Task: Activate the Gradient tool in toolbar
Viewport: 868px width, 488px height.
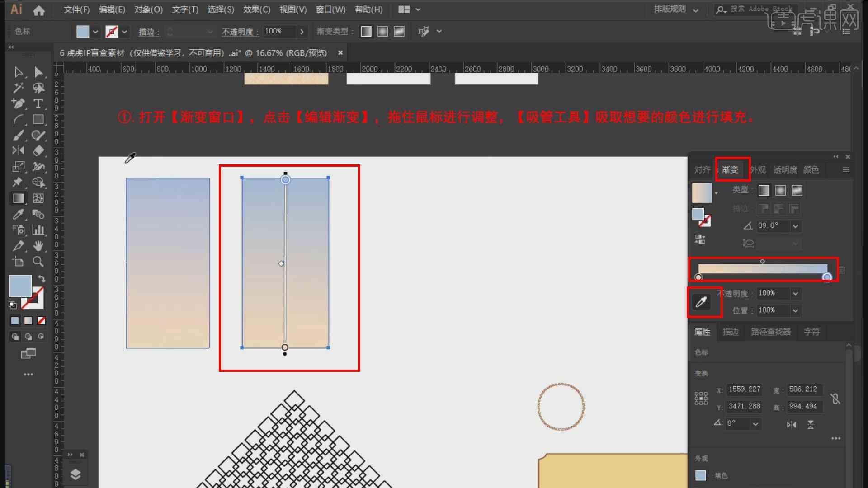Action: coord(19,198)
